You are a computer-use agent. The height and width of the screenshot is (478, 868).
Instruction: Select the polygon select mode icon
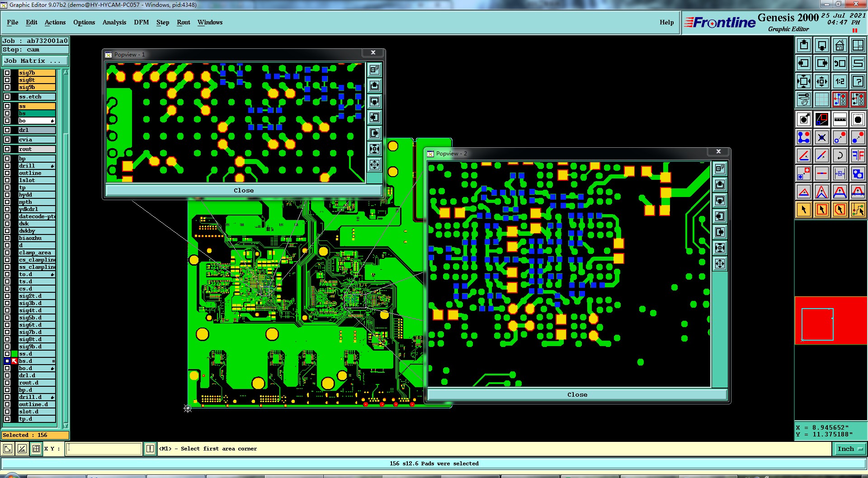click(840, 210)
